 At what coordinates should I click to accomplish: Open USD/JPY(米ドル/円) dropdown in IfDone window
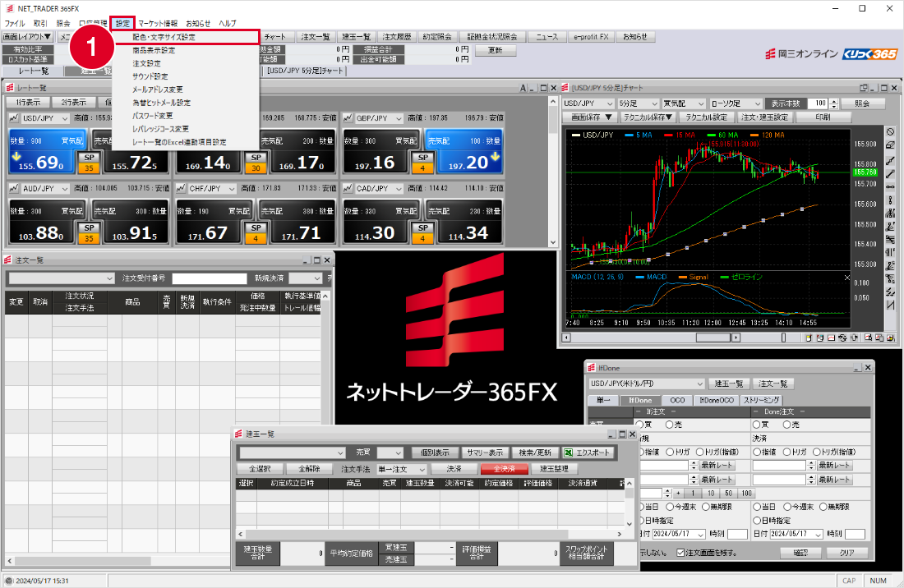pos(646,384)
